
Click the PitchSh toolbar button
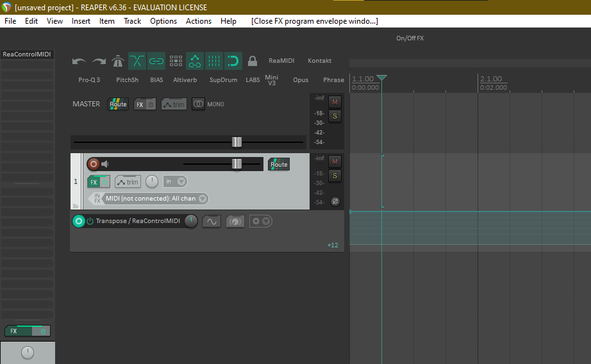pyautogui.click(x=128, y=80)
